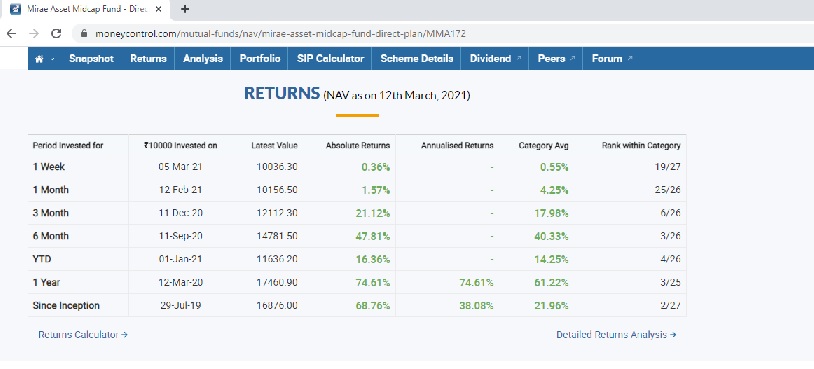Expand the home dropdown arrow
This screenshot has width=814, height=369.
(x=53, y=59)
